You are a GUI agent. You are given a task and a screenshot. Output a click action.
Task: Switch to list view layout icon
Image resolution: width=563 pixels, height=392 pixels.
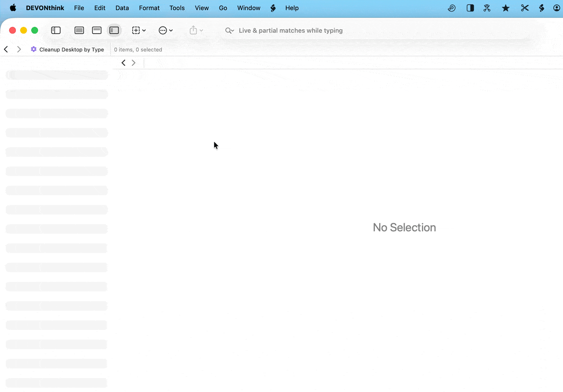click(x=79, y=30)
